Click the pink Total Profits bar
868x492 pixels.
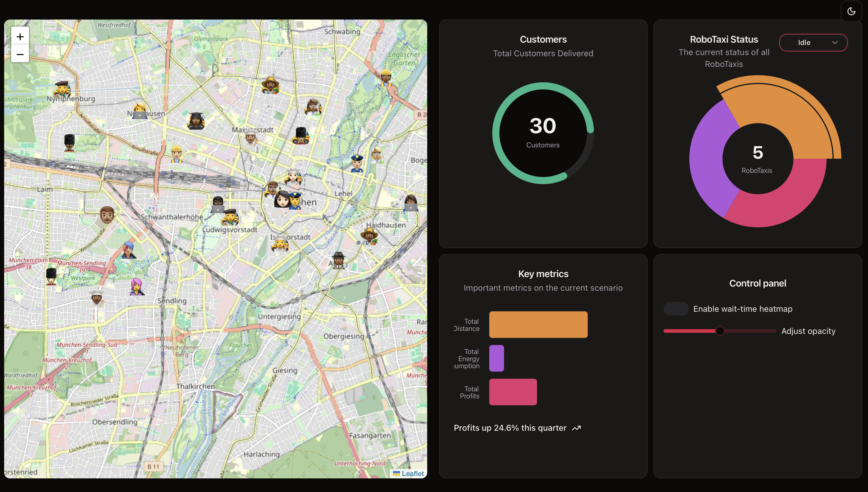513,392
